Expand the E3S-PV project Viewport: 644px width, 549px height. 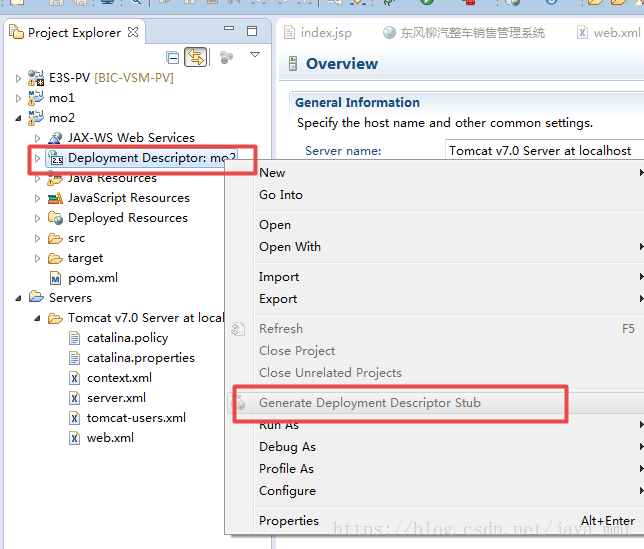point(18,78)
